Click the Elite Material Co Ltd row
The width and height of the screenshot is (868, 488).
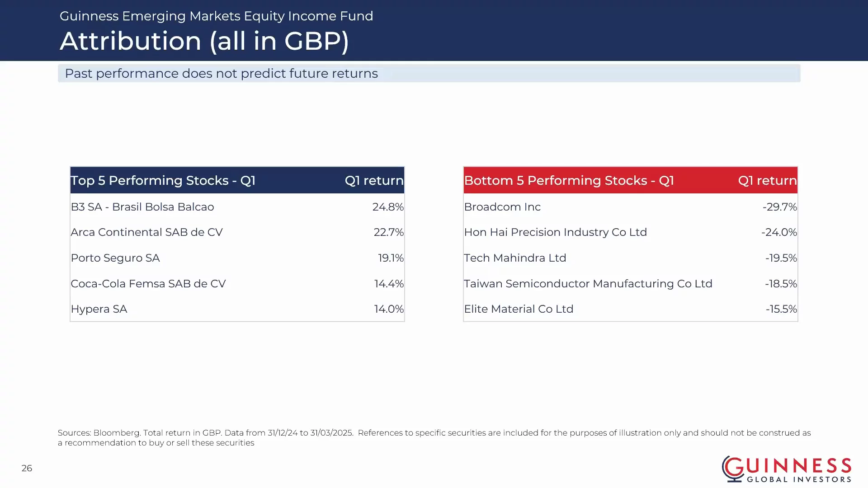(x=631, y=309)
